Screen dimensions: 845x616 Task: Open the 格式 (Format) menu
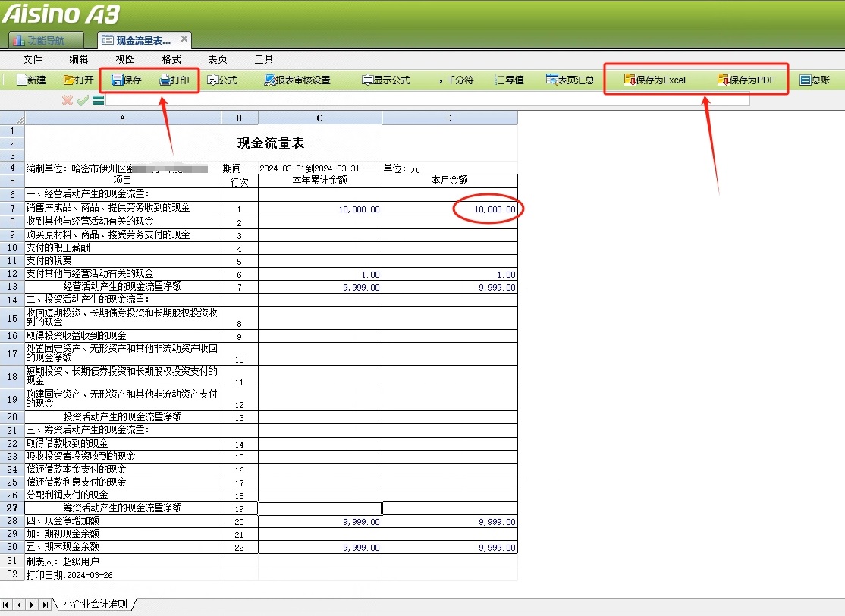pos(171,59)
